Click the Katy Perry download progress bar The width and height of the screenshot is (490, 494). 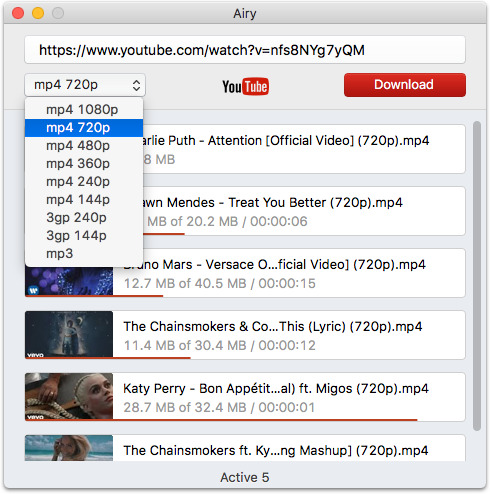[221, 420]
